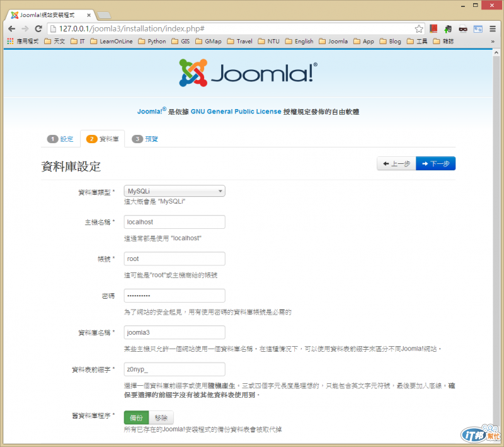Open the MySQLi database type dropdown

click(175, 191)
